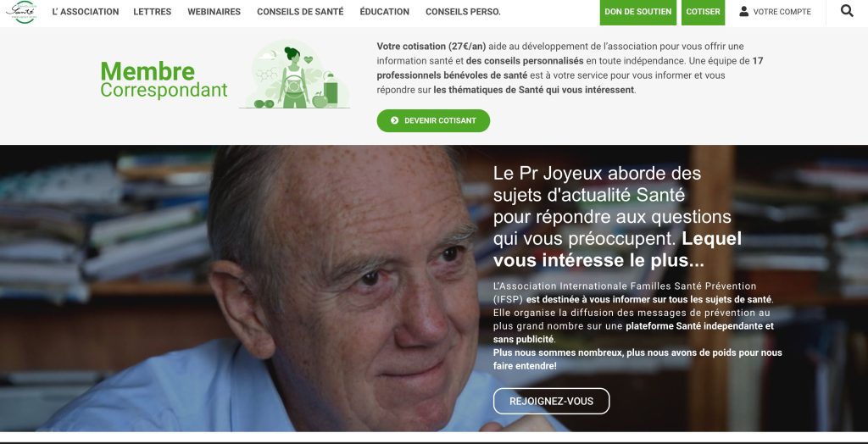
Task: Click the user account silhouette icon
Action: click(743, 11)
